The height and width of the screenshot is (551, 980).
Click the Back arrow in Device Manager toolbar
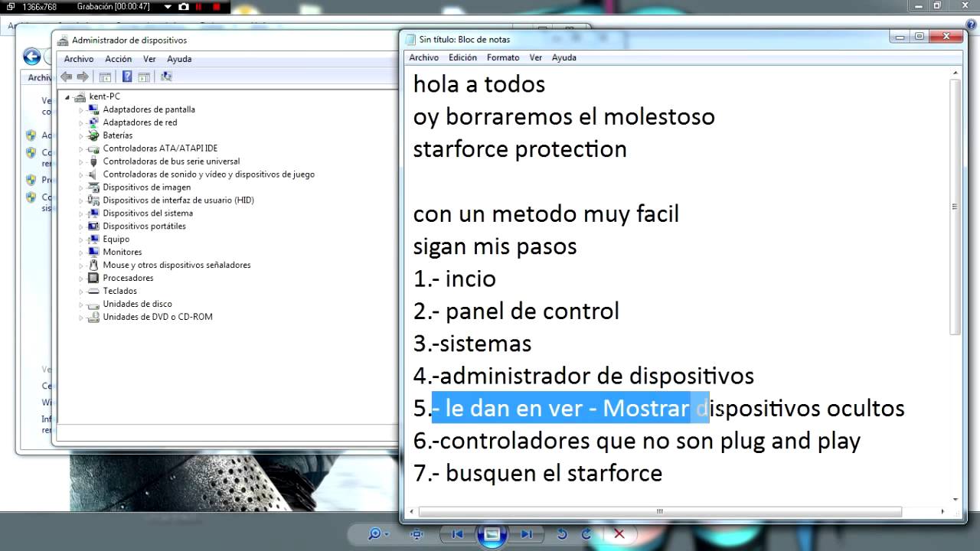pos(66,77)
